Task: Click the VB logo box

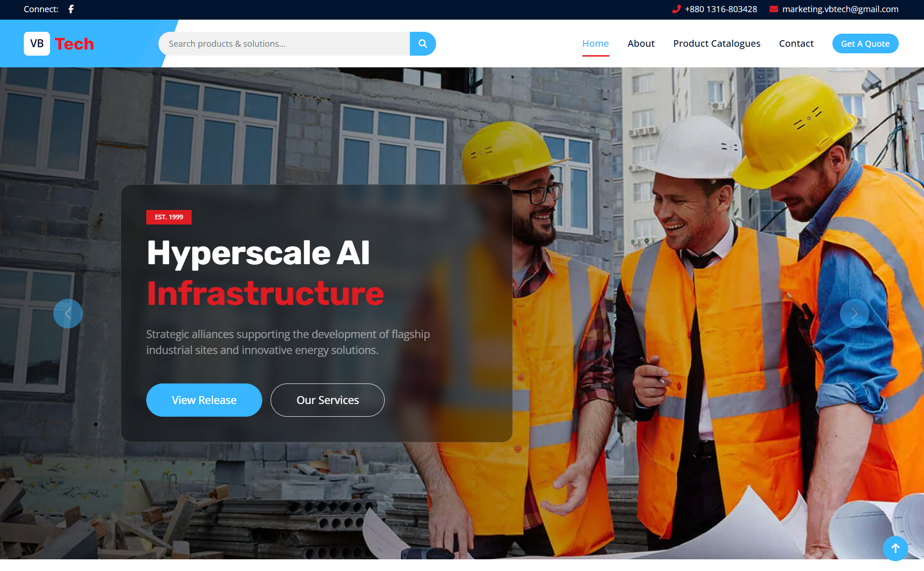Action: tap(37, 43)
